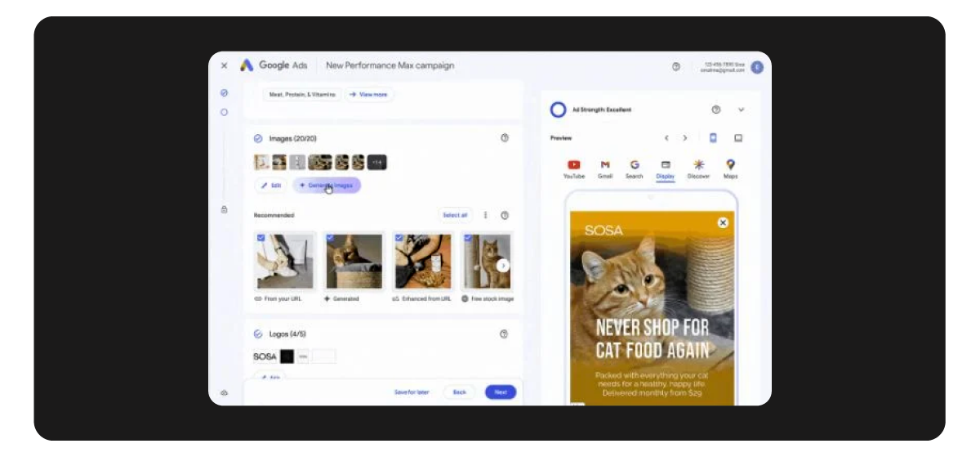Select the Maps preview tab
The width and height of the screenshot is (980, 457).
coord(730,169)
